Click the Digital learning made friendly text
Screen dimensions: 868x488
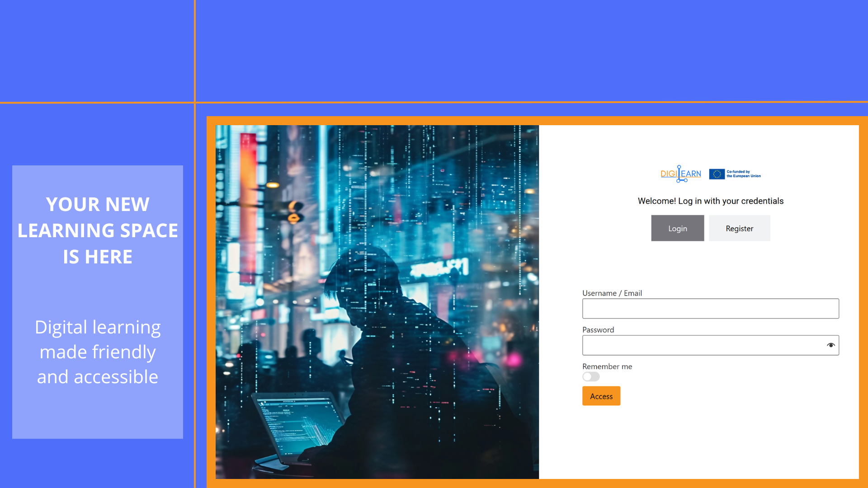click(98, 352)
